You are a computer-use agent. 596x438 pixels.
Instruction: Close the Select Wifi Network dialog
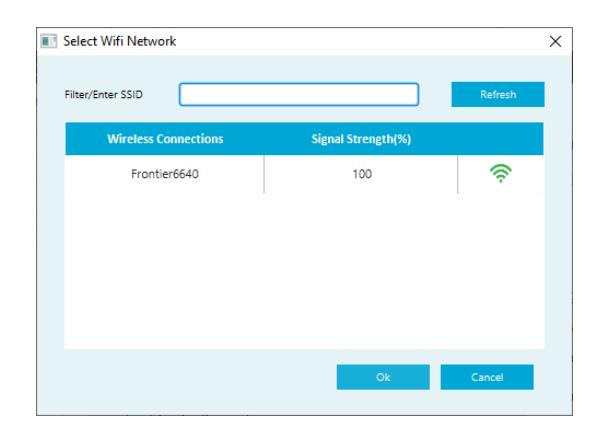click(555, 41)
